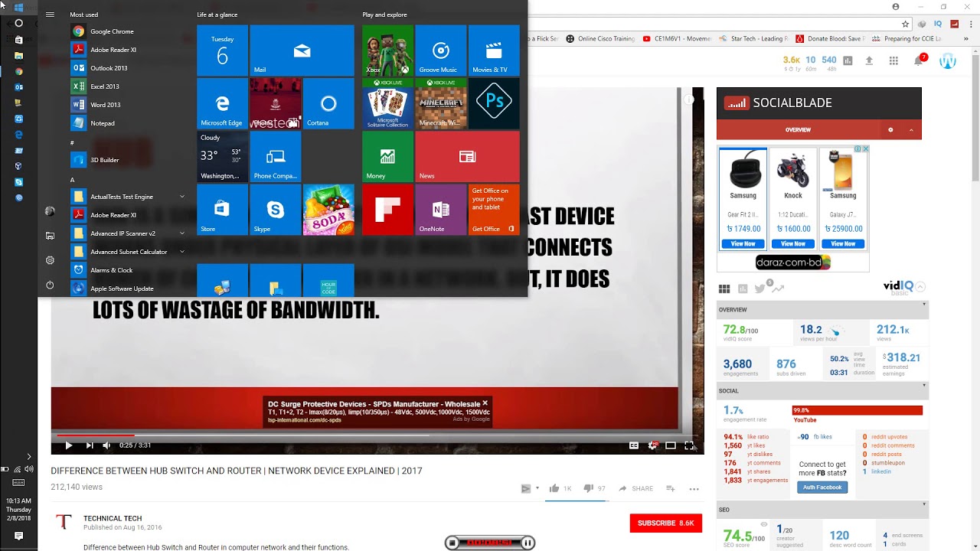Open the Flipboard tile
Viewport: 980px width, 551px height.
(387, 209)
